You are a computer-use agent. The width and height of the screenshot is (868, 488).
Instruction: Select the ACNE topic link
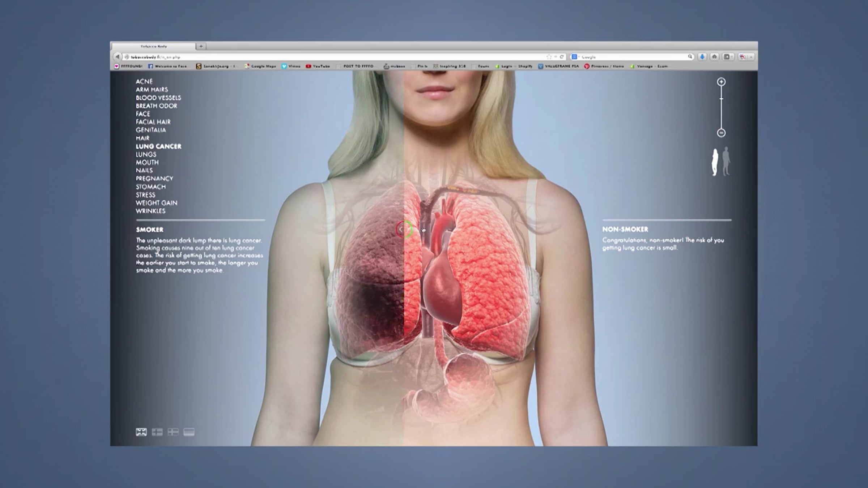click(144, 82)
